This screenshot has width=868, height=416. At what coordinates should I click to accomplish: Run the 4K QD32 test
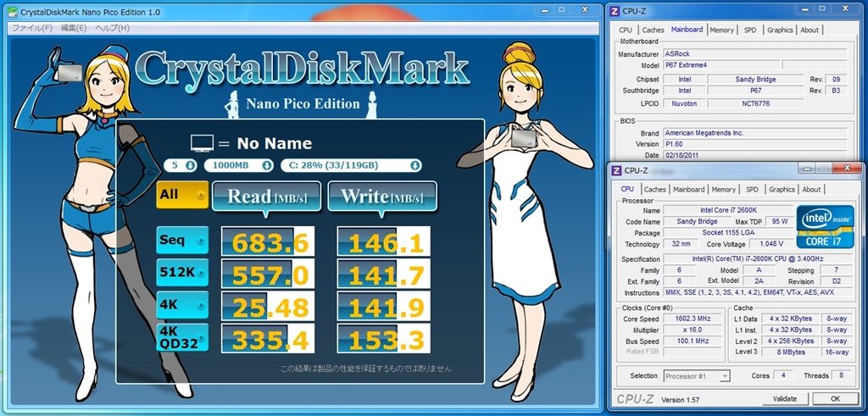pos(181,338)
